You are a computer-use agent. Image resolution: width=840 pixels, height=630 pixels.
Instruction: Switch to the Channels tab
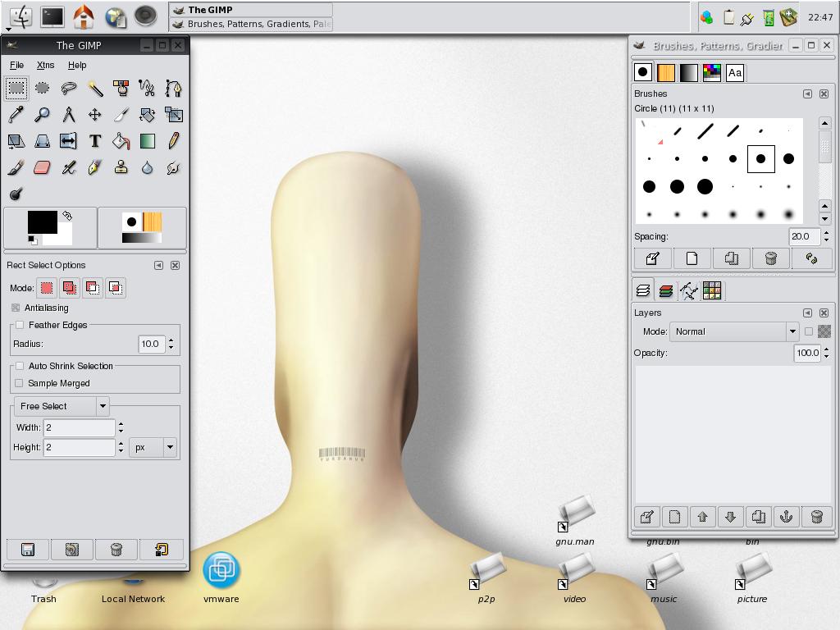666,291
